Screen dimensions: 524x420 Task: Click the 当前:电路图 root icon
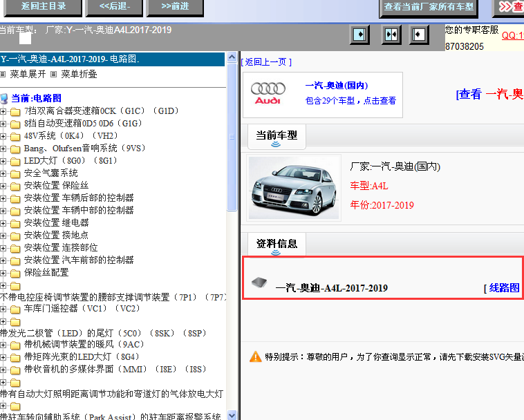click(4, 99)
